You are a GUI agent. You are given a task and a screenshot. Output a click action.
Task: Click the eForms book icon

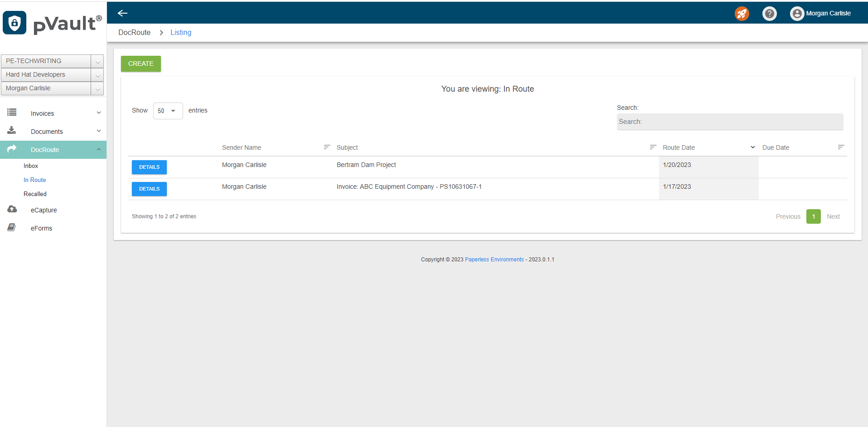[x=12, y=227]
